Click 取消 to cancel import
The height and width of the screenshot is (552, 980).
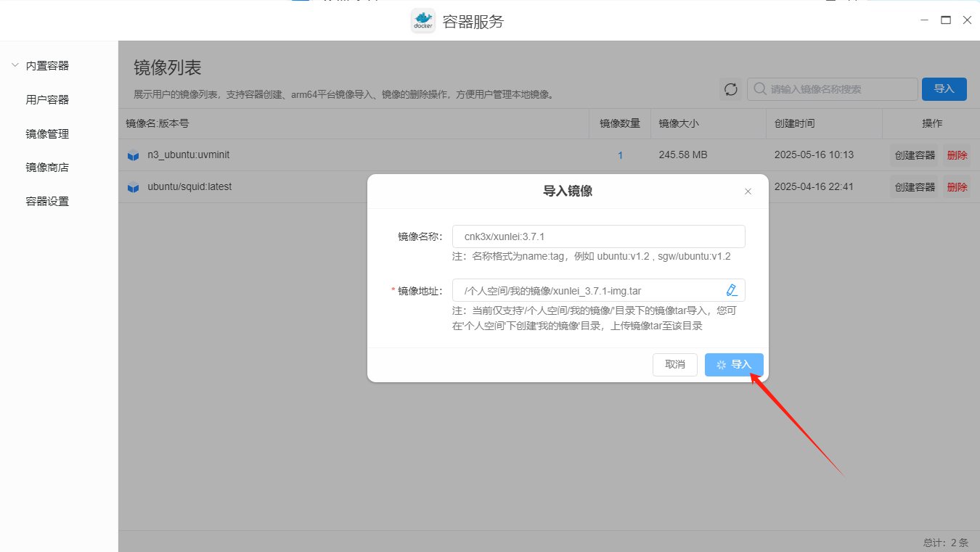[x=675, y=365]
